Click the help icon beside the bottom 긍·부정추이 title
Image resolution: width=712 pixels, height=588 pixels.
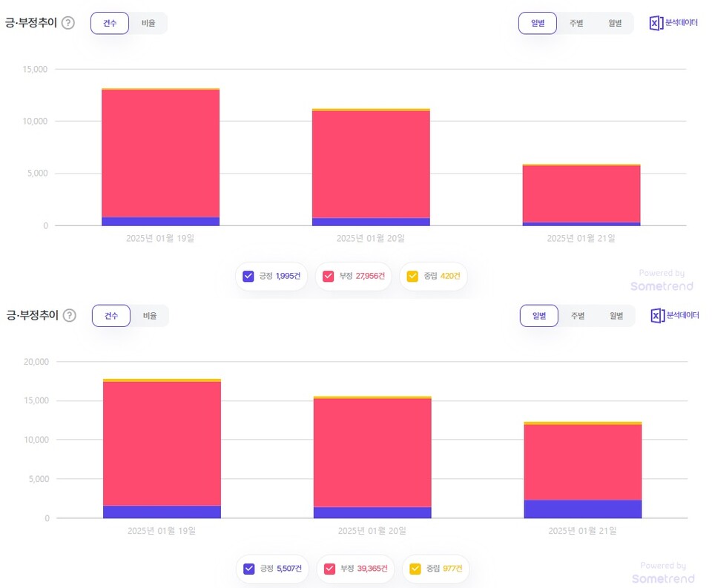tap(69, 316)
